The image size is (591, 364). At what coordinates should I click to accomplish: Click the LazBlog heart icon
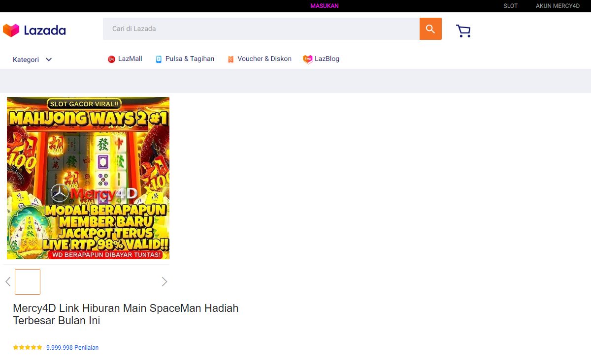(x=308, y=60)
